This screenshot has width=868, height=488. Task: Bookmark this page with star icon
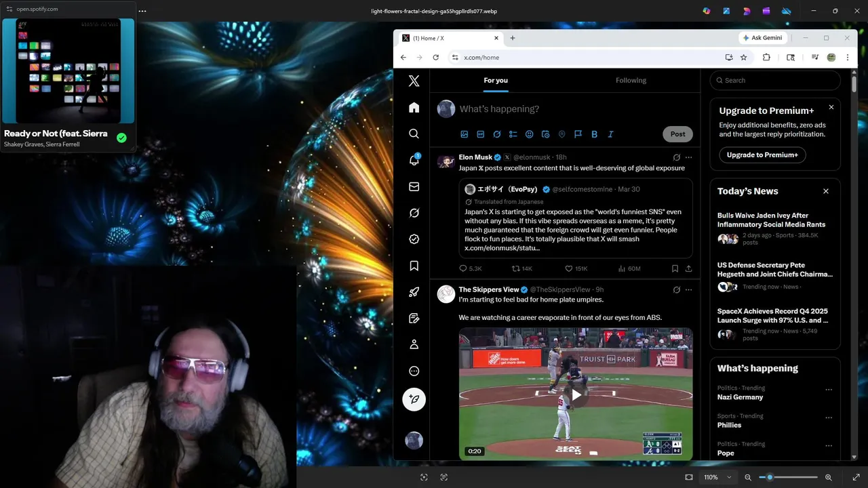744,58
